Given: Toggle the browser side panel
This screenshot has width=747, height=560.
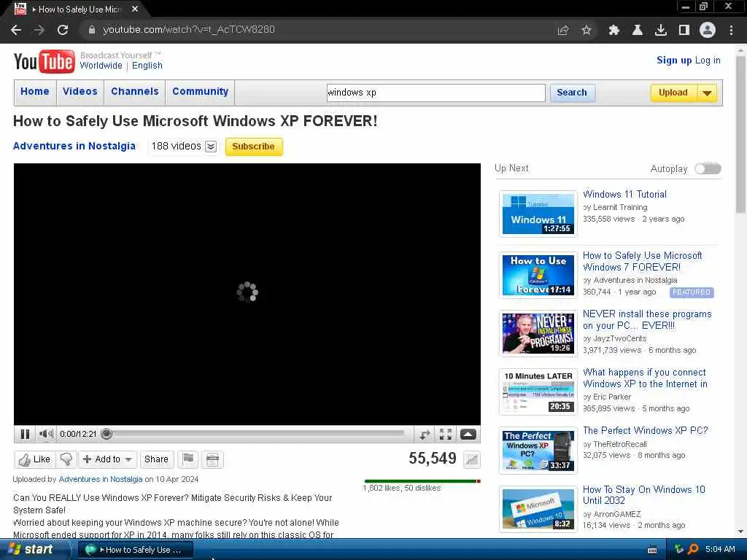Looking at the screenshot, I should pyautogui.click(x=684, y=30).
